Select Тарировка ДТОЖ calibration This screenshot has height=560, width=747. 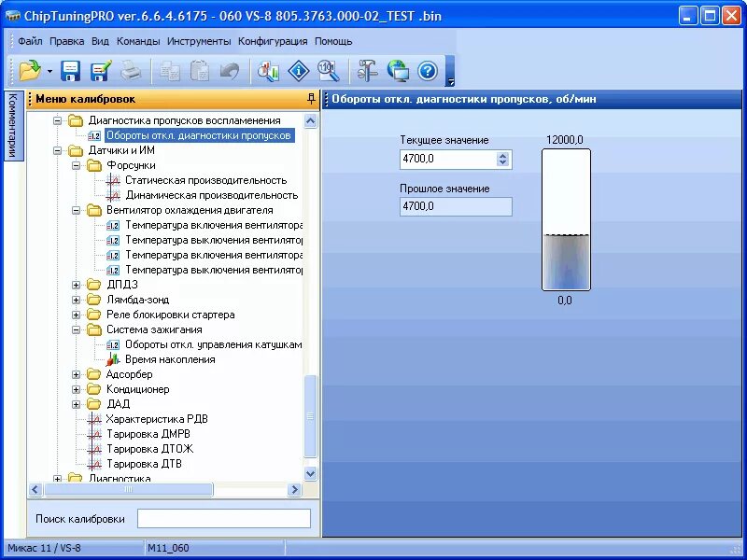tap(150, 449)
